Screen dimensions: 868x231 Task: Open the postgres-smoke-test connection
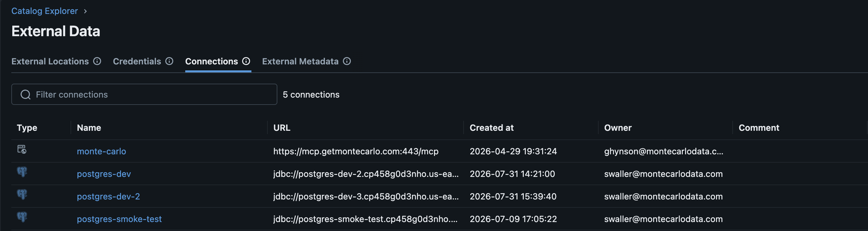(119, 219)
